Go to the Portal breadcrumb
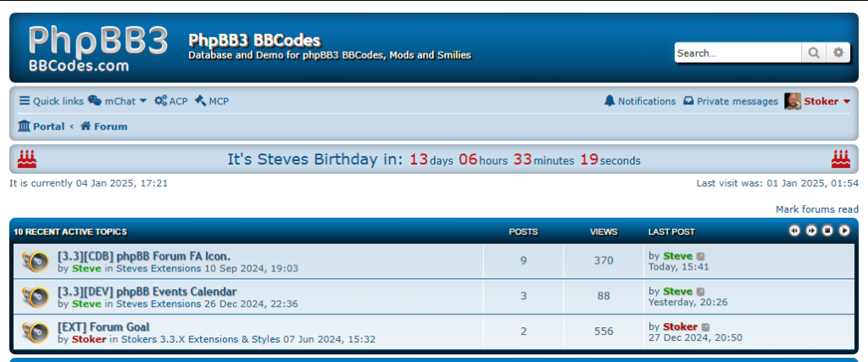 (42, 126)
